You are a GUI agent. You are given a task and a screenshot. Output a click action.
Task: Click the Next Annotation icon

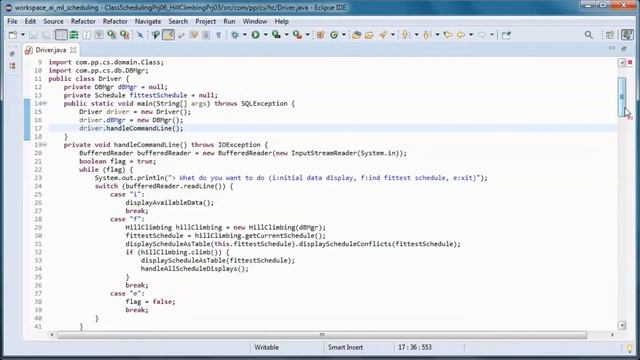pos(405,35)
